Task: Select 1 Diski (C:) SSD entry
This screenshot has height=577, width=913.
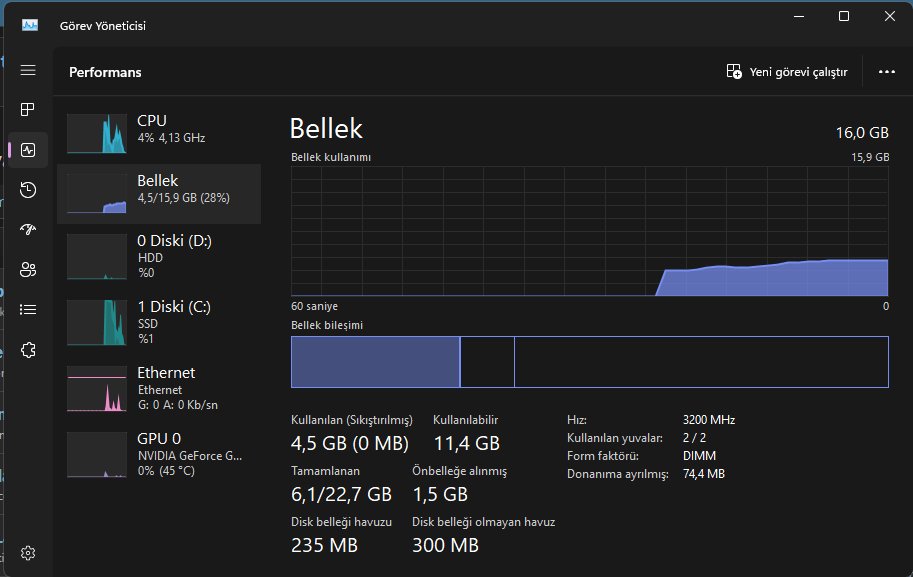Action: [x=159, y=322]
